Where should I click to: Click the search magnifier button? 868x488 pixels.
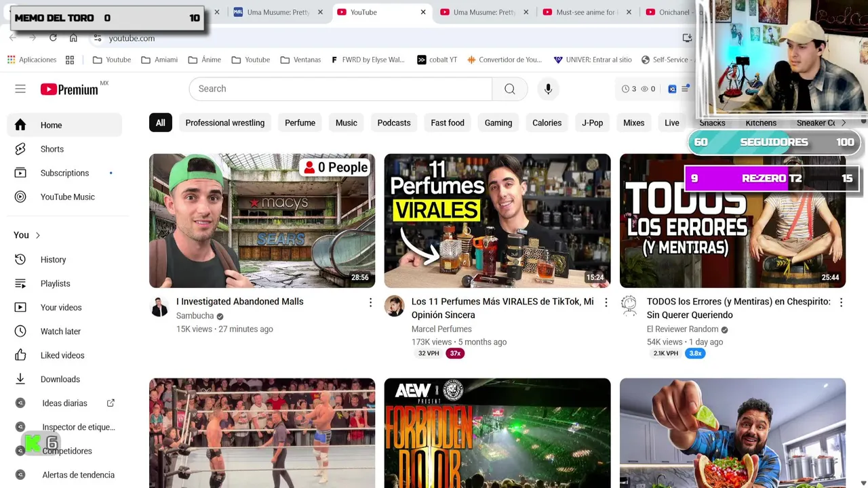pos(509,89)
